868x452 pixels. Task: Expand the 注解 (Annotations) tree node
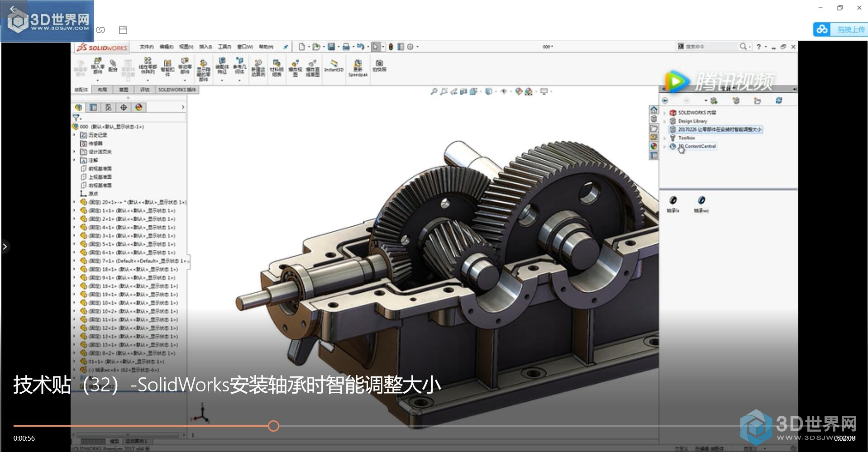(x=75, y=160)
